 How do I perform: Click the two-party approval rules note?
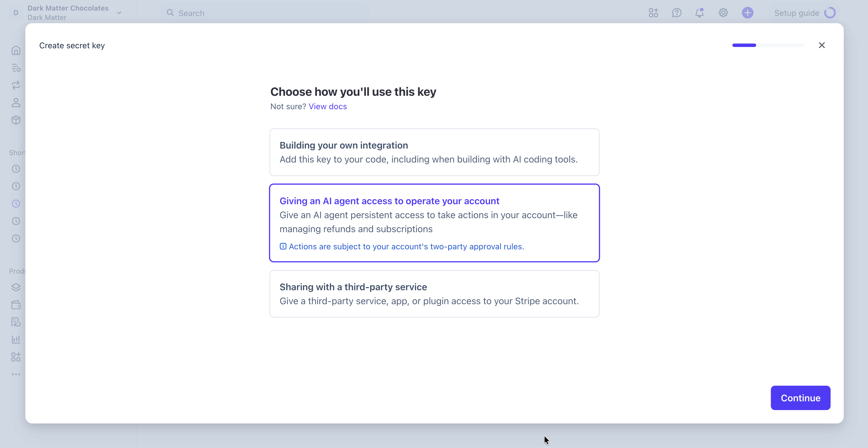pyautogui.click(x=406, y=246)
